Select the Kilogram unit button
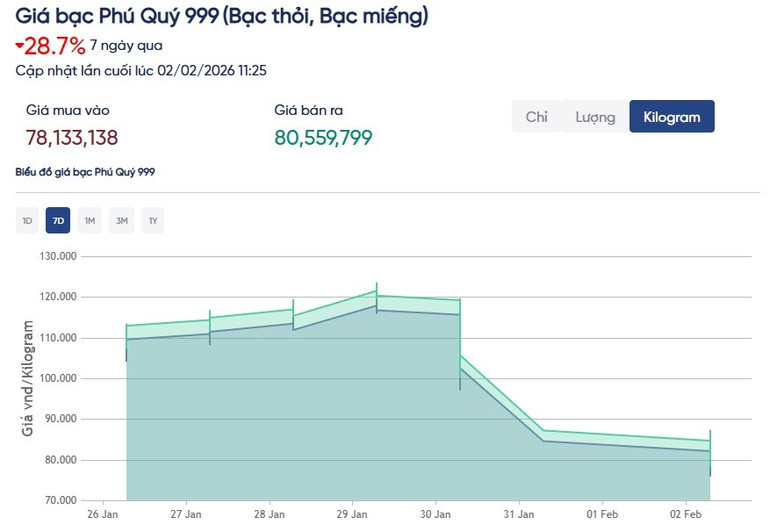The image size is (770, 531). 671,117
